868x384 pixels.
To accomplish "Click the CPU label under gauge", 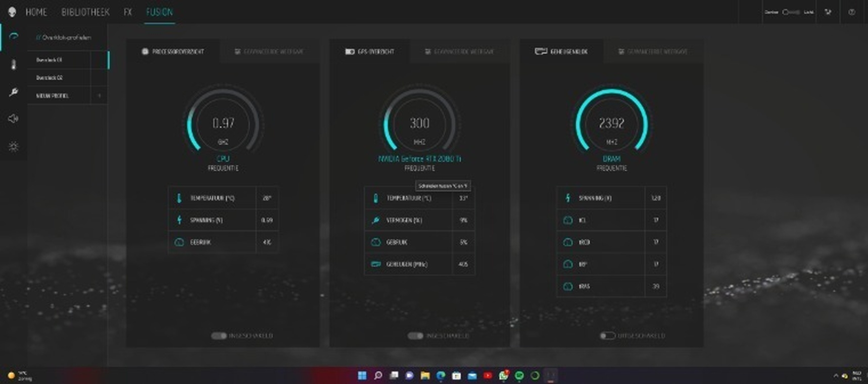I will click(x=223, y=158).
